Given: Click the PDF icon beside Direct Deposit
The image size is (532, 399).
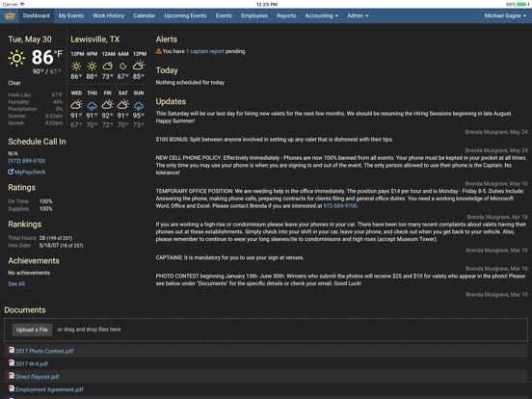Looking at the screenshot, I should (12, 376).
